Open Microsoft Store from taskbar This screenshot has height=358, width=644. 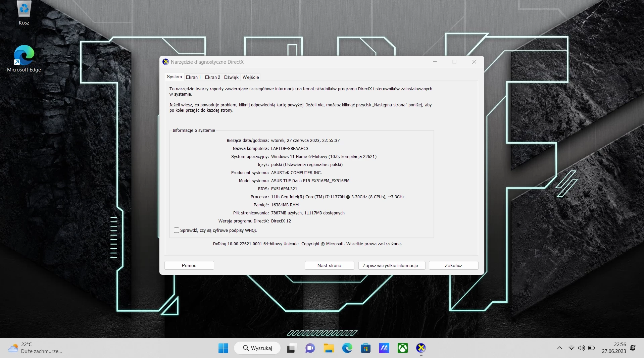[x=365, y=348]
